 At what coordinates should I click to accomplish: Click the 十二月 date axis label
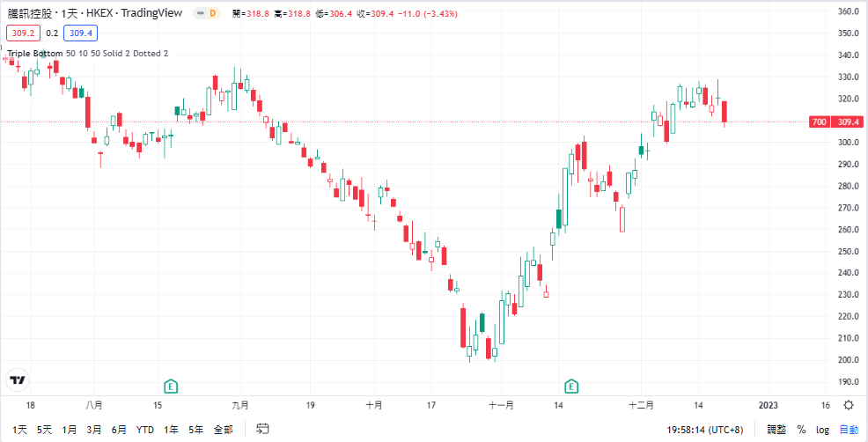[x=641, y=405]
